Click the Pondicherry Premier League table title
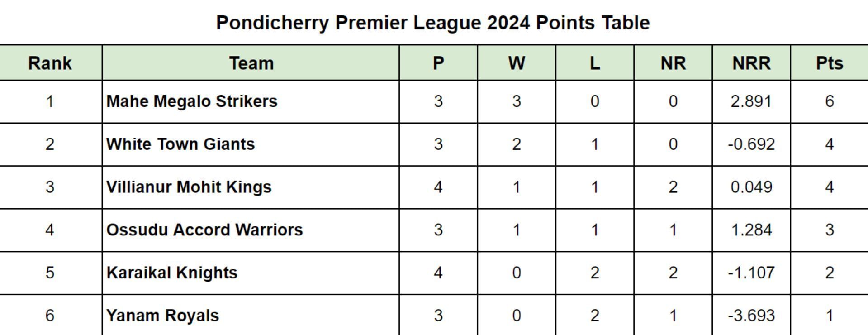Screen dimensions: 868x335 point(433,23)
